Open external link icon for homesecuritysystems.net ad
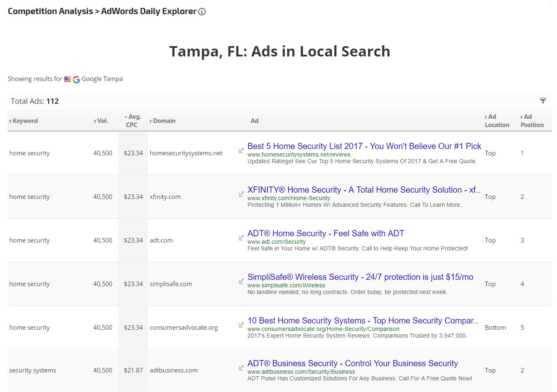The image size is (557, 392). (x=241, y=150)
